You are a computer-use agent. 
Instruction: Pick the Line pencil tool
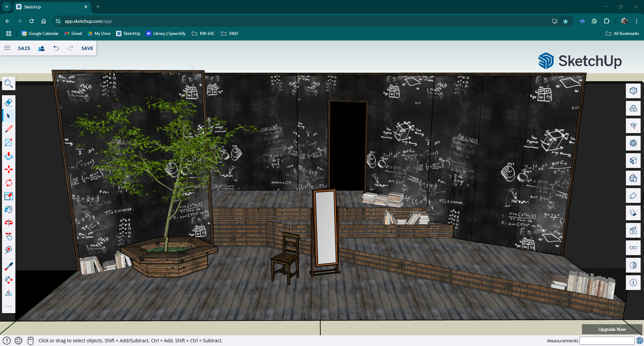tap(9, 129)
